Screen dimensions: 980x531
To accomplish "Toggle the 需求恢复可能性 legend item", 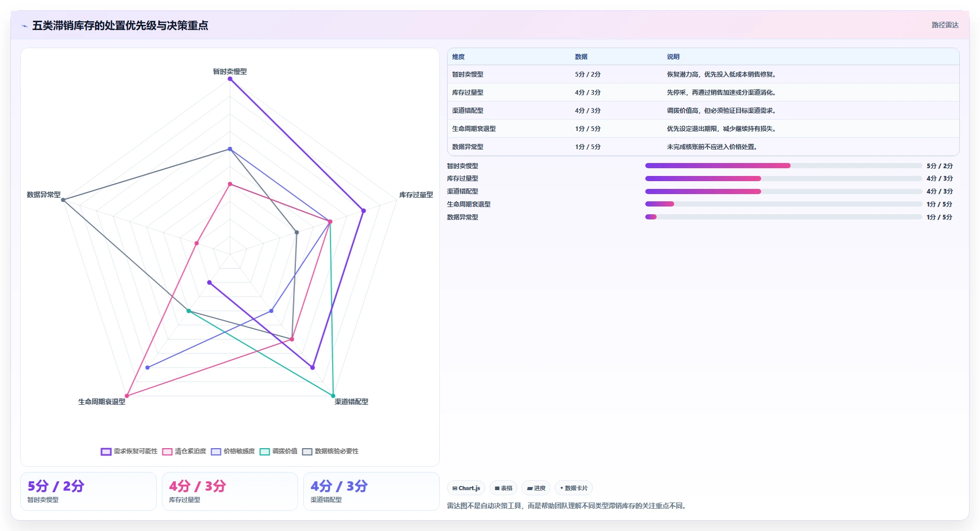I will pyautogui.click(x=129, y=451).
